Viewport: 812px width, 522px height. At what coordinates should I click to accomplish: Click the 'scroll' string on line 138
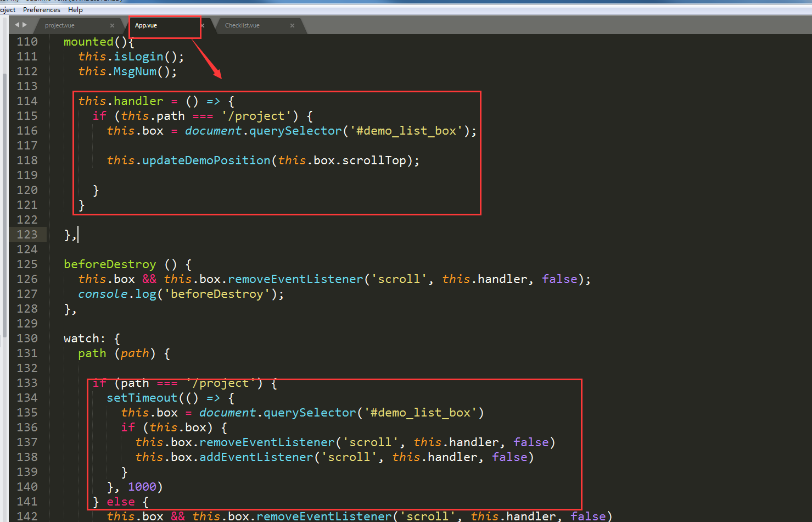pyautogui.click(x=349, y=457)
